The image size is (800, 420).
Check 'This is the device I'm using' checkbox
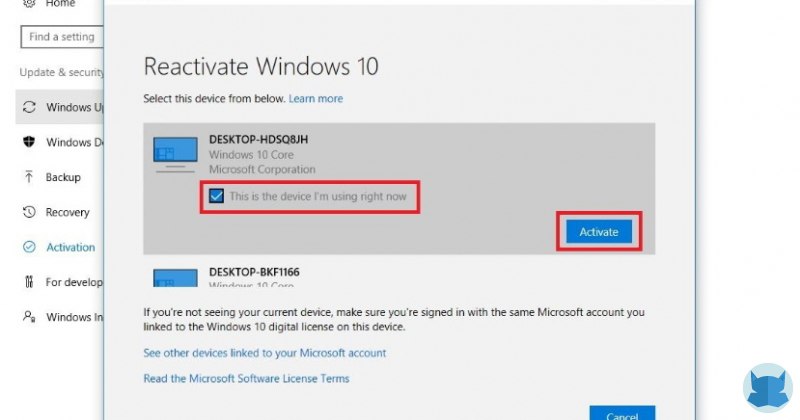pos(216,196)
